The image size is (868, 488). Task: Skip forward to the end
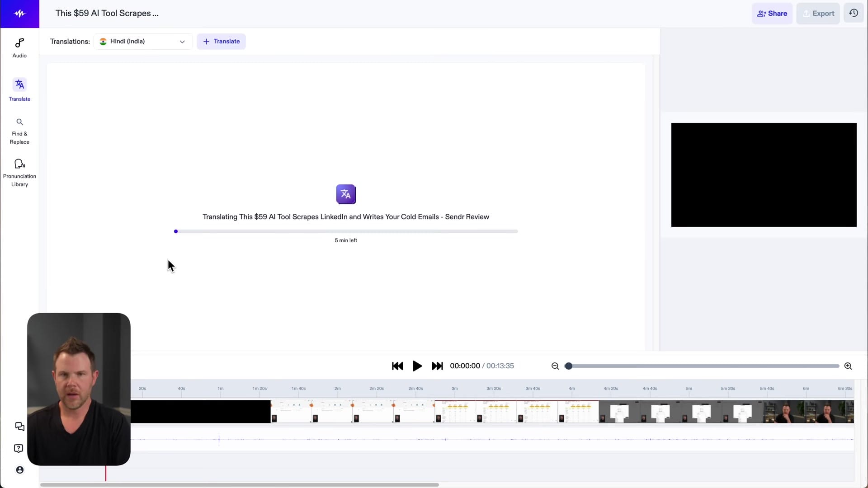[x=437, y=366]
